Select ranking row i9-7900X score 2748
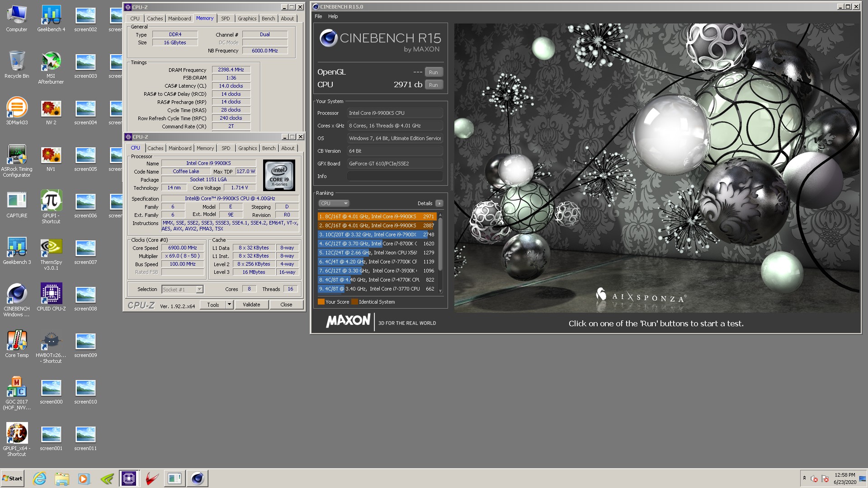Viewport: 868px width, 488px height. (377, 235)
